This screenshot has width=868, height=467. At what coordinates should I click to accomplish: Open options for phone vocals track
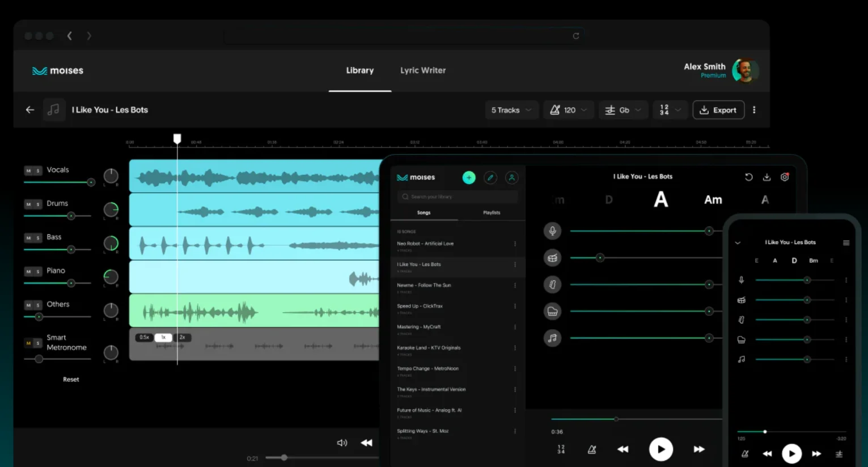click(846, 280)
